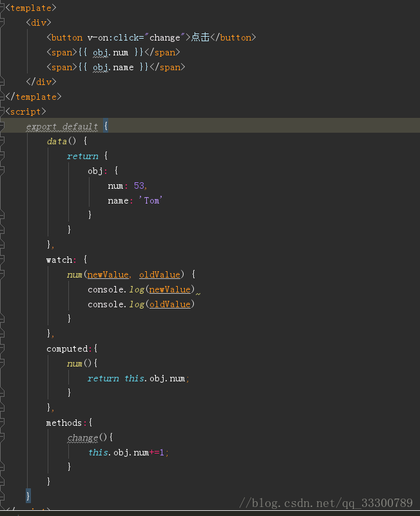This screenshot has width=420, height=516.
Task: Click 'obj.num' inside the first span
Action: [x=110, y=53]
